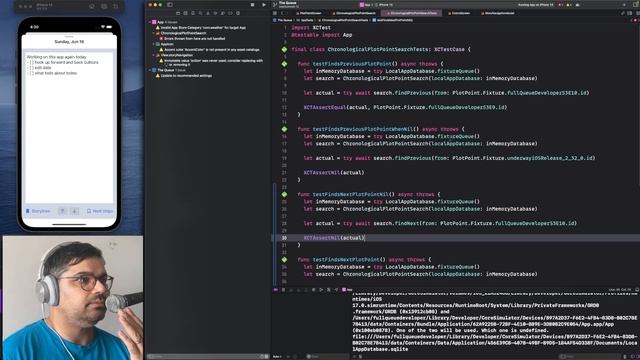
Task: Toggle the navigator sidebar button in Xcode
Action: click(170, 5)
